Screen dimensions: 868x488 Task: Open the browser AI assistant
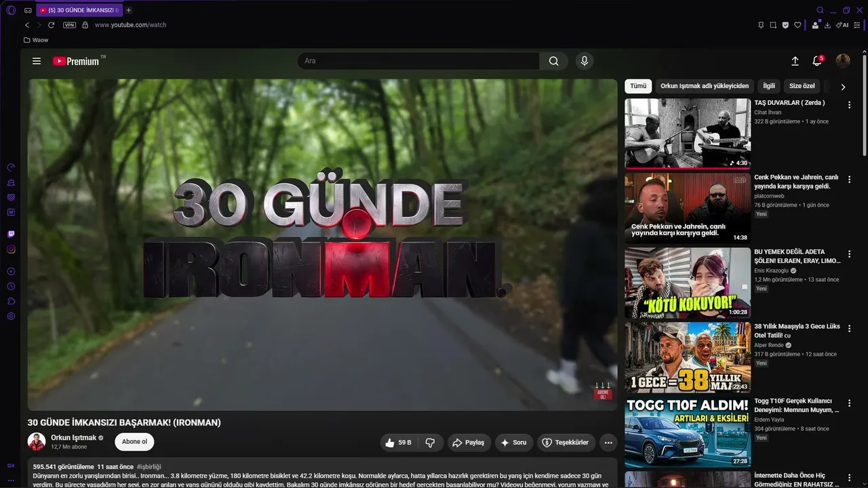tap(842, 25)
